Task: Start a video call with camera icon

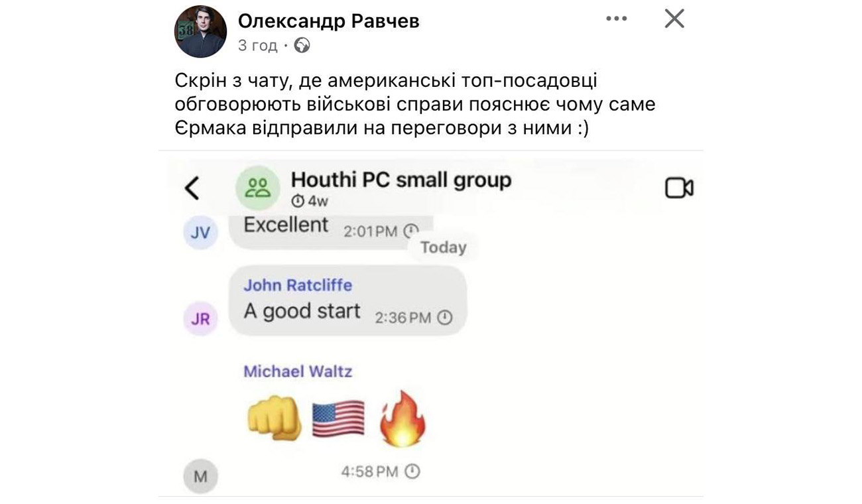Action: click(x=679, y=188)
